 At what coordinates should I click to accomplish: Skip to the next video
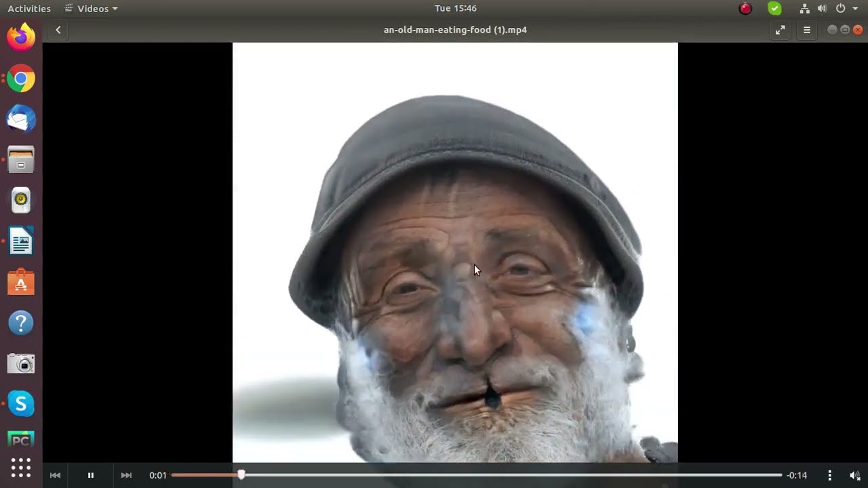point(126,475)
